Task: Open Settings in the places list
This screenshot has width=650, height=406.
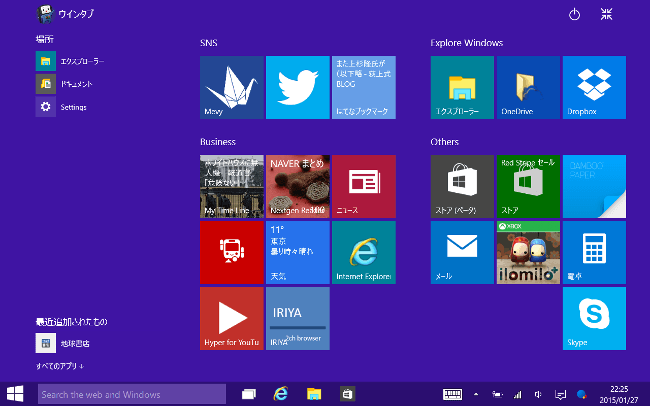Action: (x=61, y=107)
